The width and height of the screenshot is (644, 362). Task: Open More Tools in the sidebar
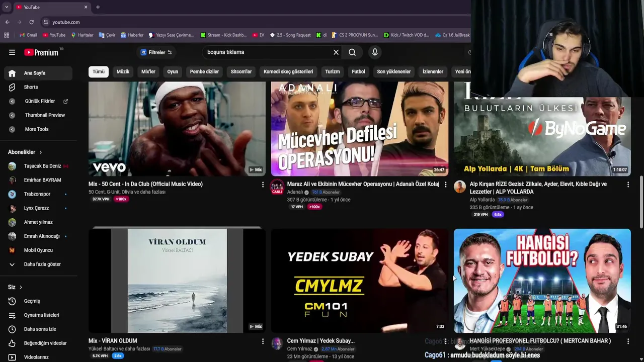tap(38, 129)
